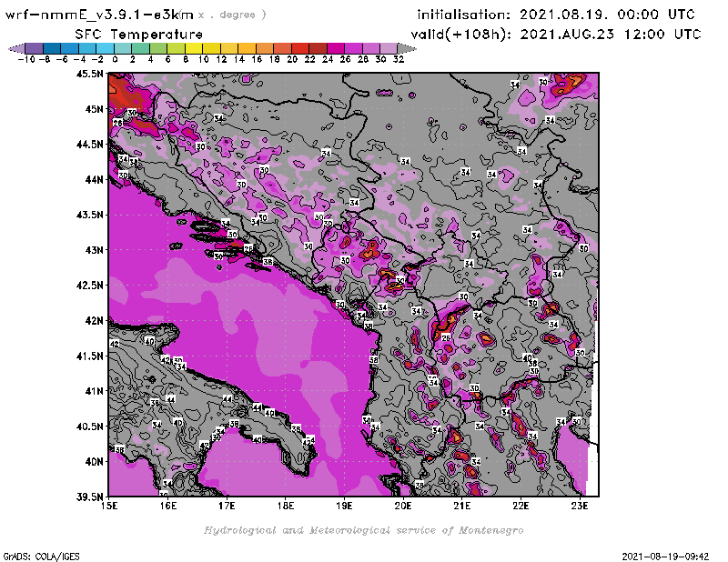This screenshot has height=562, width=728.
Task: Click the 32 tick label under the colorbar
Action: 399,60
